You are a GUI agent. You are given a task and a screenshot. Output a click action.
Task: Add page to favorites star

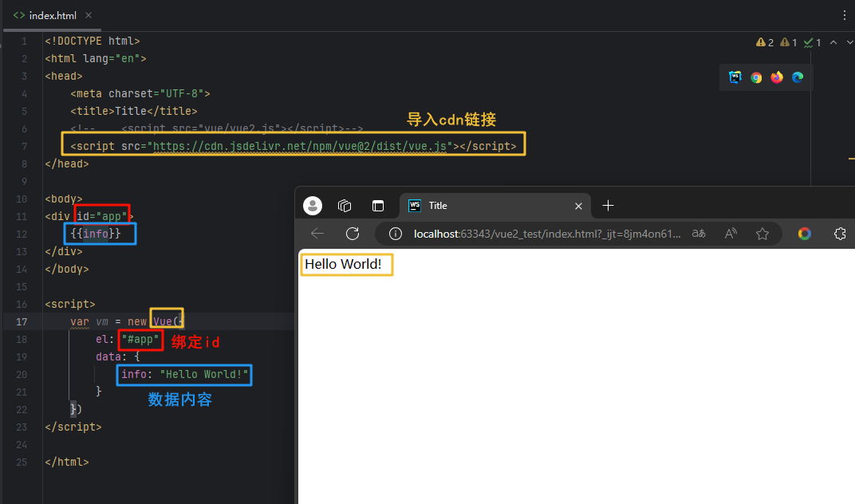point(762,234)
